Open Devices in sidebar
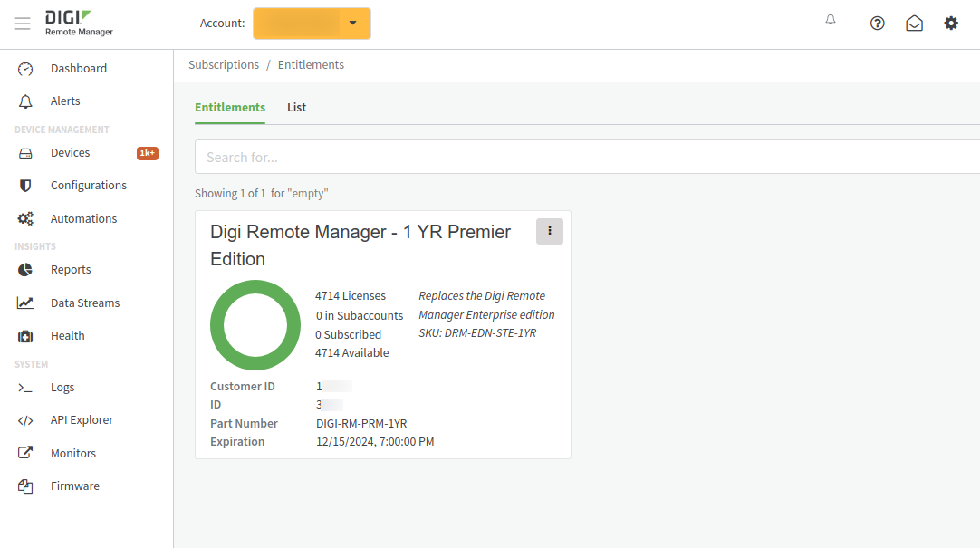 coord(70,152)
